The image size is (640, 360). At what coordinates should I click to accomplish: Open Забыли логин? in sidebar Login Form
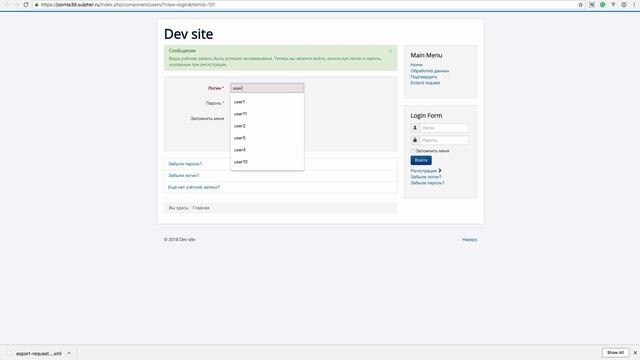[x=426, y=177]
